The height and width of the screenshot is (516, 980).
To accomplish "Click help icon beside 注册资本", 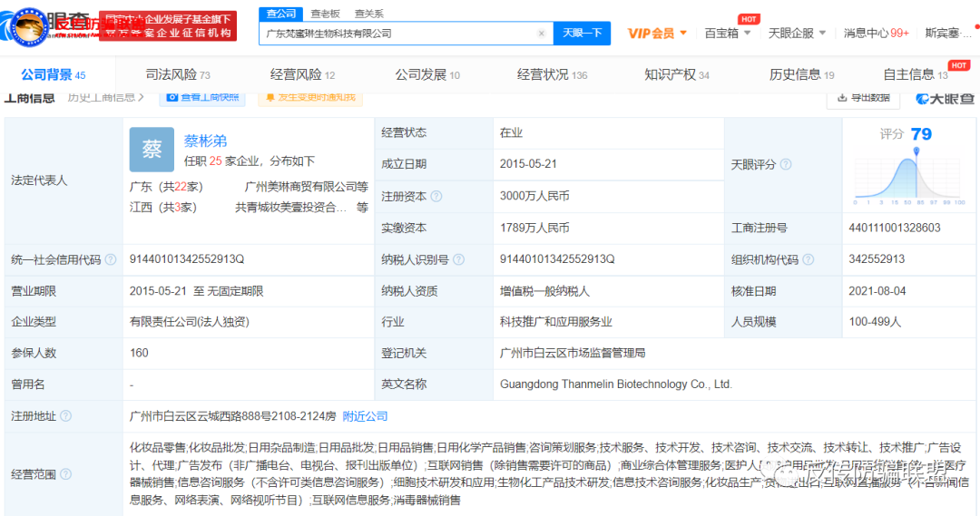I will click(x=436, y=196).
